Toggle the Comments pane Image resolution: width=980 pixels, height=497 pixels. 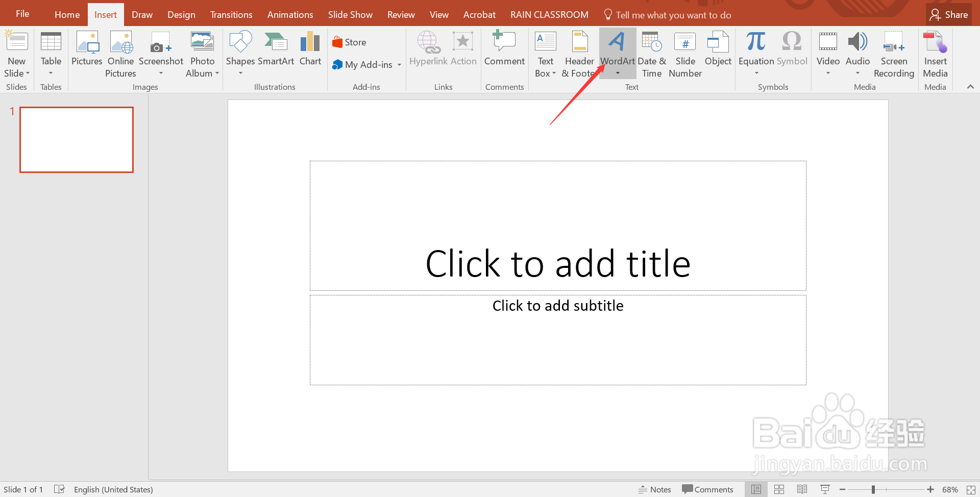coord(707,489)
